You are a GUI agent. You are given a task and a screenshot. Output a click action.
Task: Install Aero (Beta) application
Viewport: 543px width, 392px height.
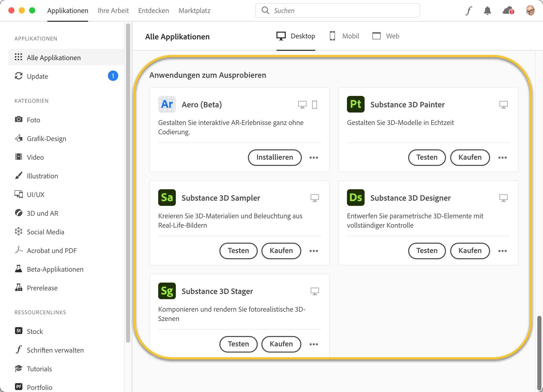point(275,157)
